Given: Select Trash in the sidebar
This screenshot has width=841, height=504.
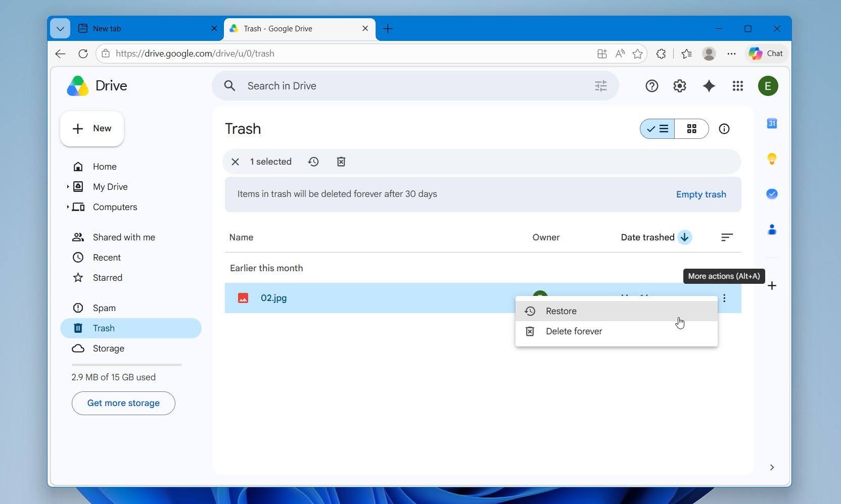Looking at the screenshot, I should click(130, 328).
